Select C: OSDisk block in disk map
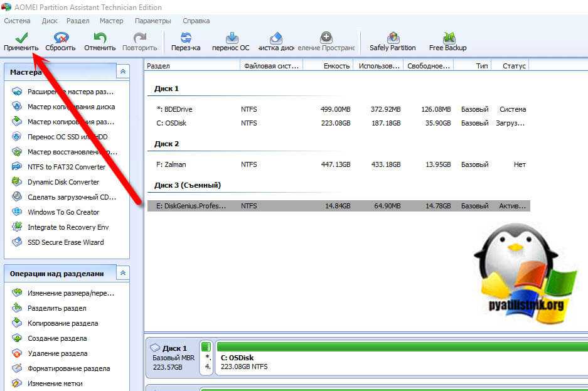 [x=401, y=358]
